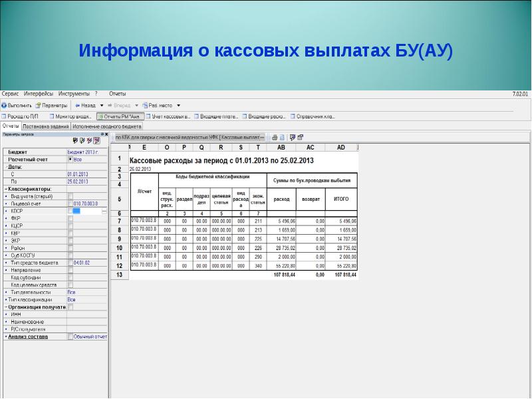Check the Анализ состава checkbox

click(x=70, y=336)
